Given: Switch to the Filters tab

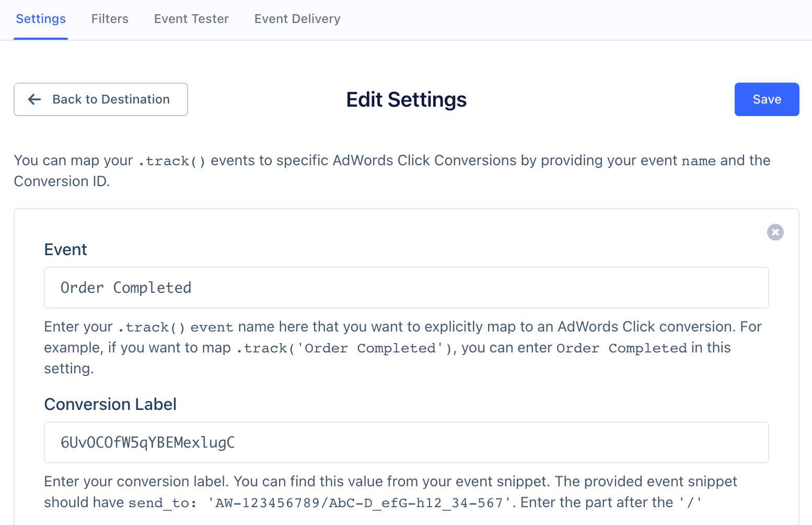Looking at the screenshot, I should [x=110, y=19].
